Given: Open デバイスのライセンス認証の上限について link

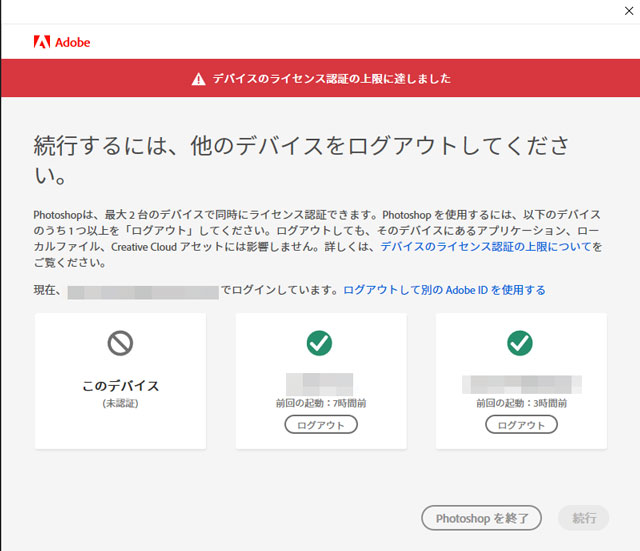Looking at the screenshot, I should tap(486, 247).
